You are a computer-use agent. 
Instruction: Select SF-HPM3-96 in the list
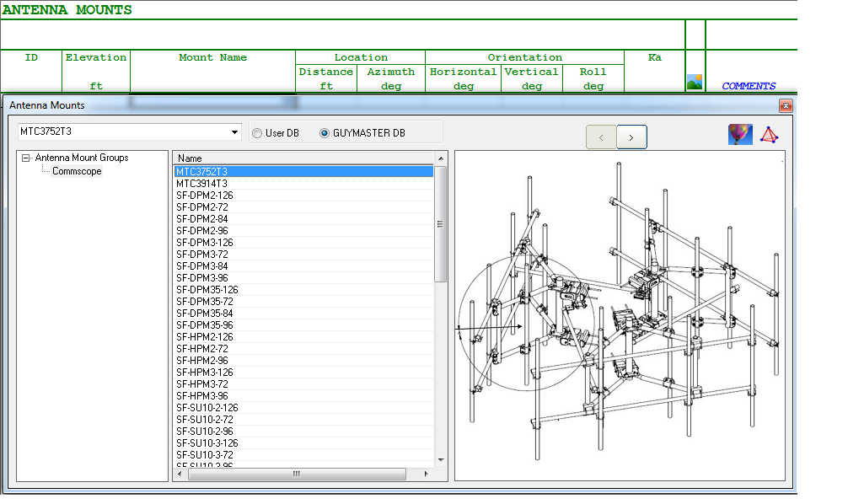303,396
